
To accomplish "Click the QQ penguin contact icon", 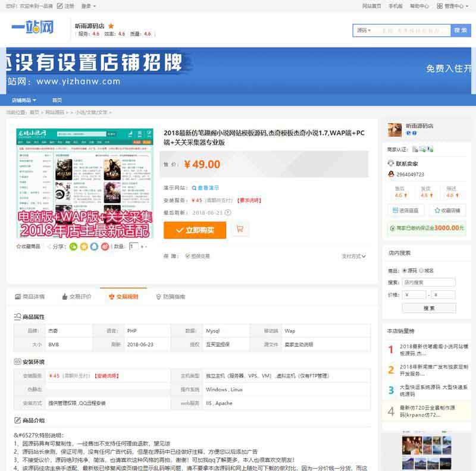I will pos(391,174).
